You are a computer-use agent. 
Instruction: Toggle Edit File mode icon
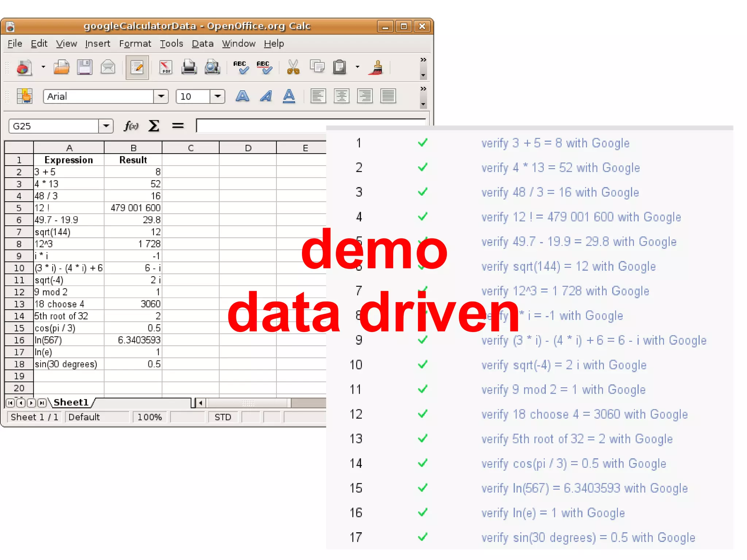(x=137, y=67)
